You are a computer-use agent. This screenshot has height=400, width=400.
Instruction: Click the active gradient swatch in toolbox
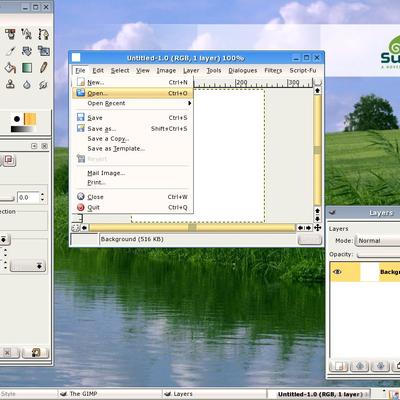click(x=22, y=129)
